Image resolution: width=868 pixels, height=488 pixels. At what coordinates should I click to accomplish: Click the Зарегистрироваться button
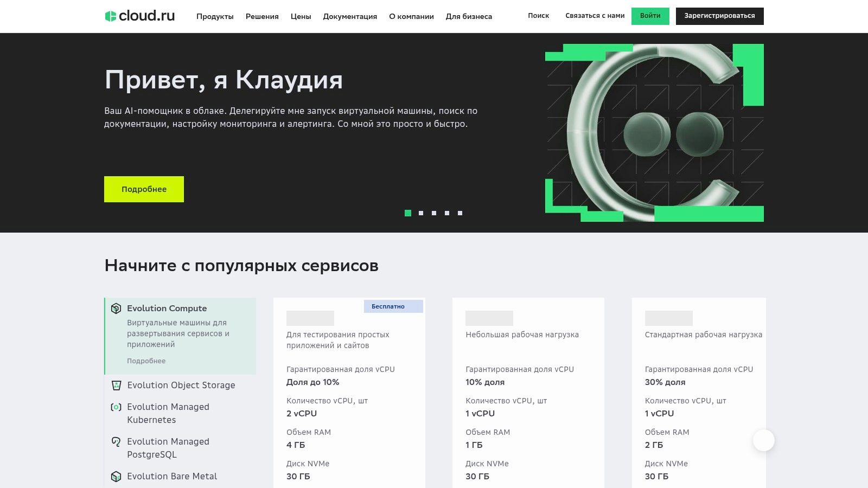(719, 16)
